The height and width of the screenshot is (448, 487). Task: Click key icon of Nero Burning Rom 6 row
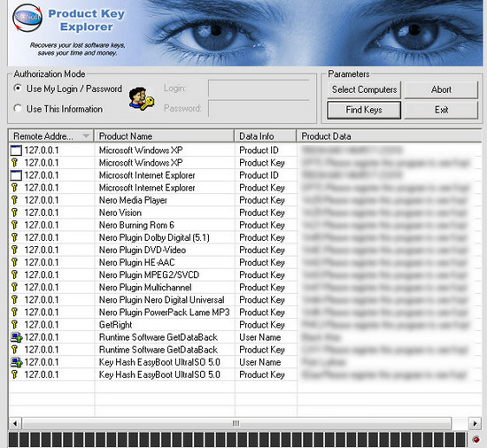click(x=14, y=225)
